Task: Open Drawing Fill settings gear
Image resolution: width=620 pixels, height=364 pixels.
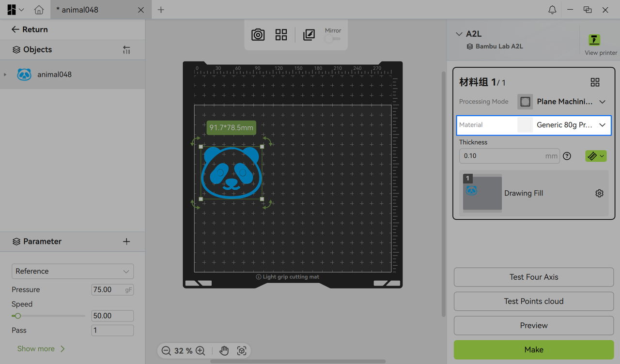Action: [x=599, y=193]
